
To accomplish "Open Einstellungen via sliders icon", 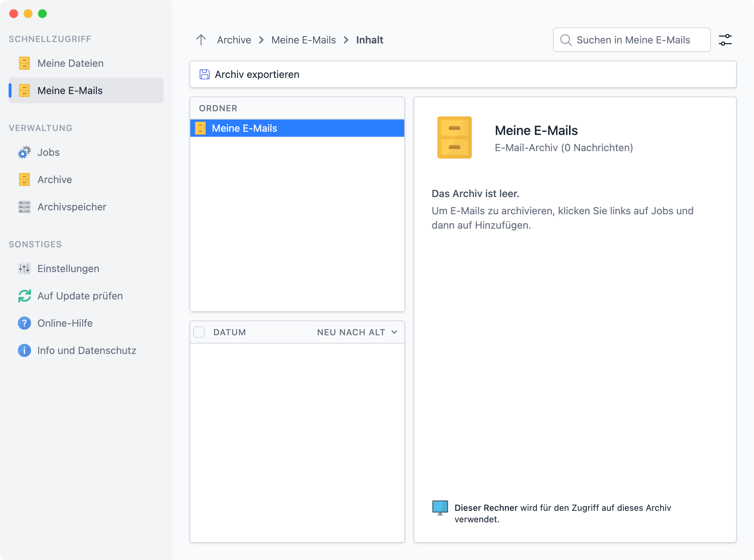I will pos(24,269).
